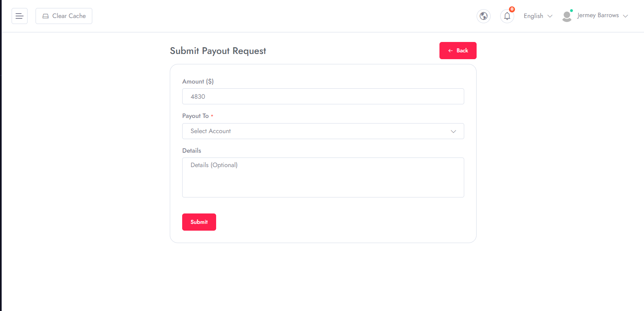This screenshot has width=644, height=311.
Task: Go Back from the payout form
Action: (458, 50)
